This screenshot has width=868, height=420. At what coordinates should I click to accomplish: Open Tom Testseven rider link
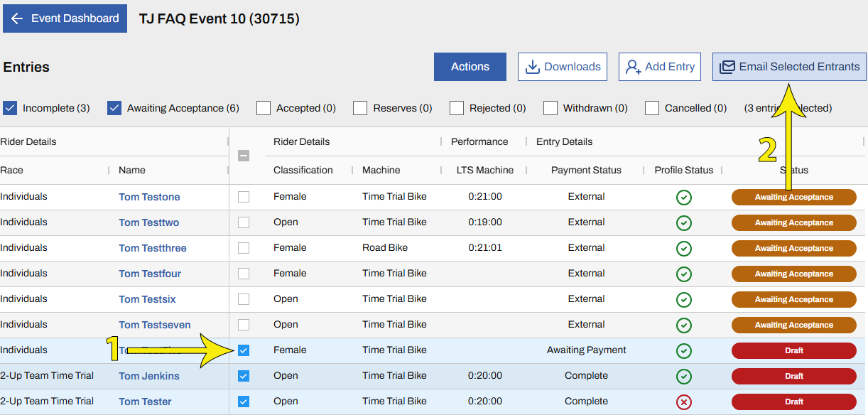[x=154, y=325]
